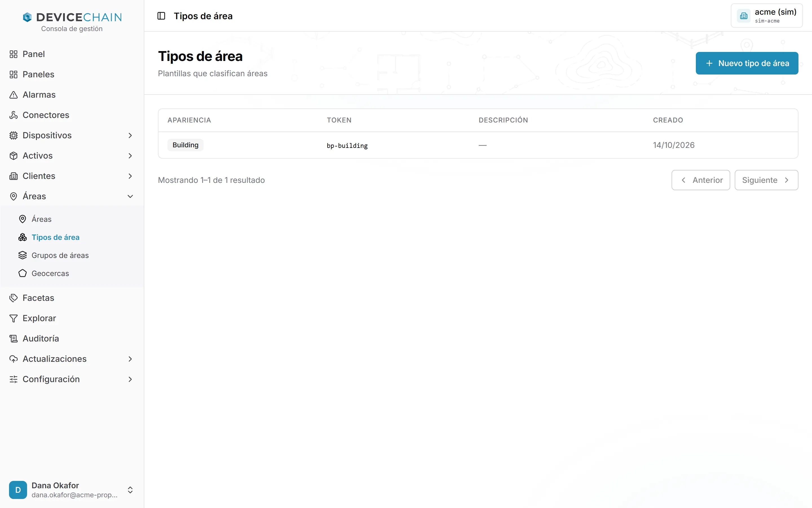Expand the Dispositivos menu chevron
This screenshot has height=508, width=812.
click(x=130, y=135)
